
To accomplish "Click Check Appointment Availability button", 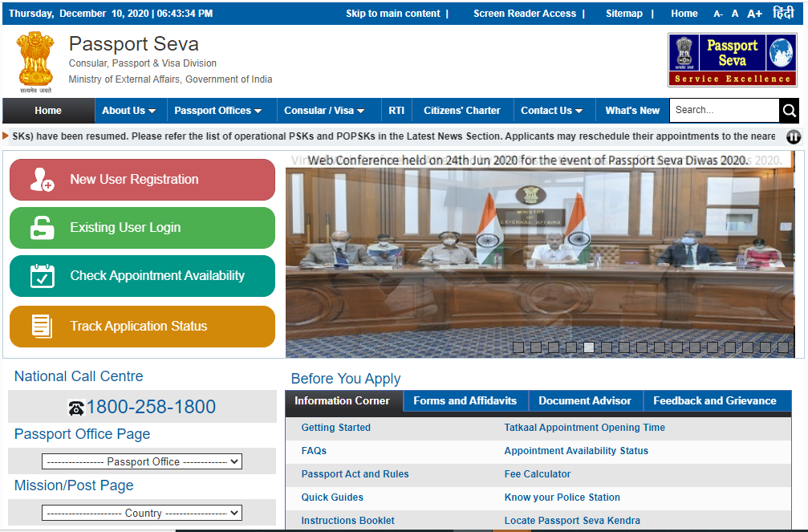I will click(142, 276).
